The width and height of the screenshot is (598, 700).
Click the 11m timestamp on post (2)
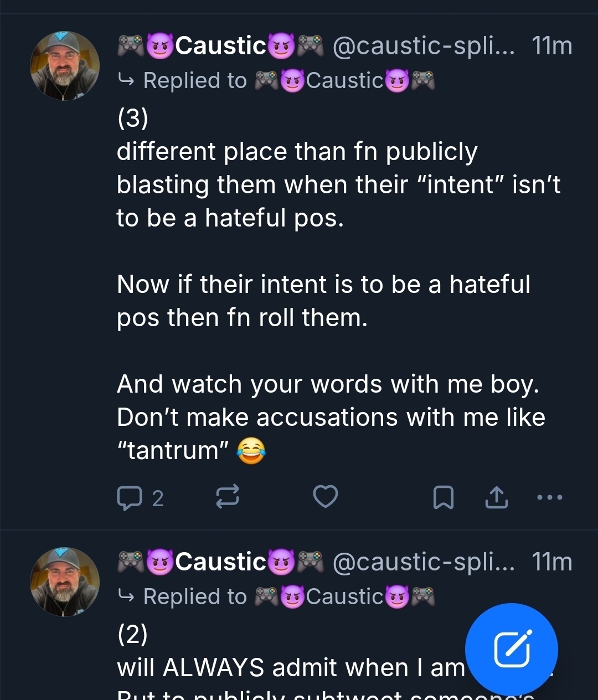pos(551,562)
